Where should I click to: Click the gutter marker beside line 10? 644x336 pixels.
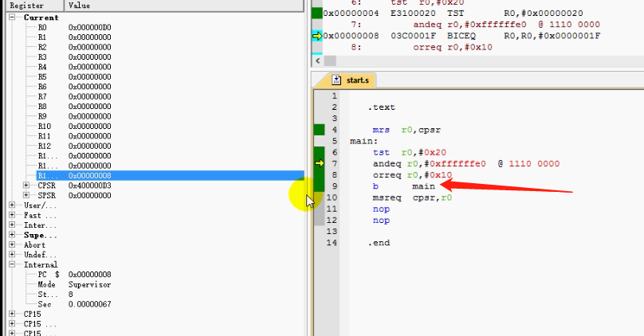(x=318, y=197)
